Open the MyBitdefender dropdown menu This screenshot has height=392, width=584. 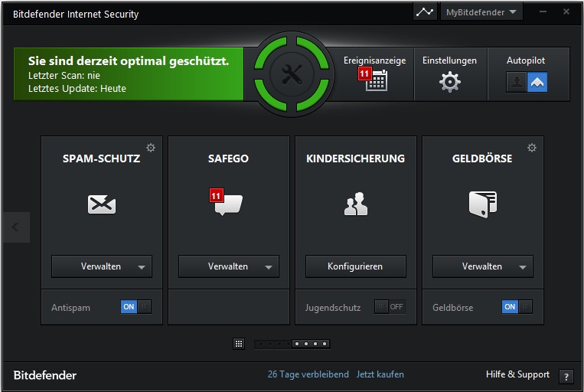click(x=482, y=12)
